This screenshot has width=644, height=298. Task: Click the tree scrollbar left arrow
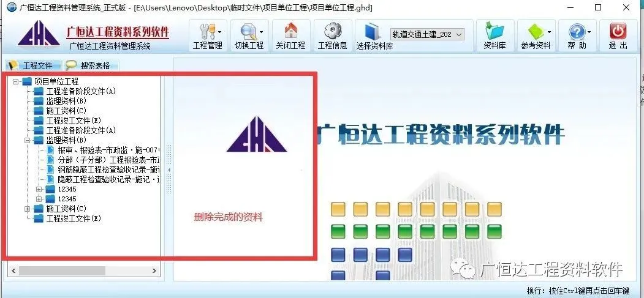point(13,270)
